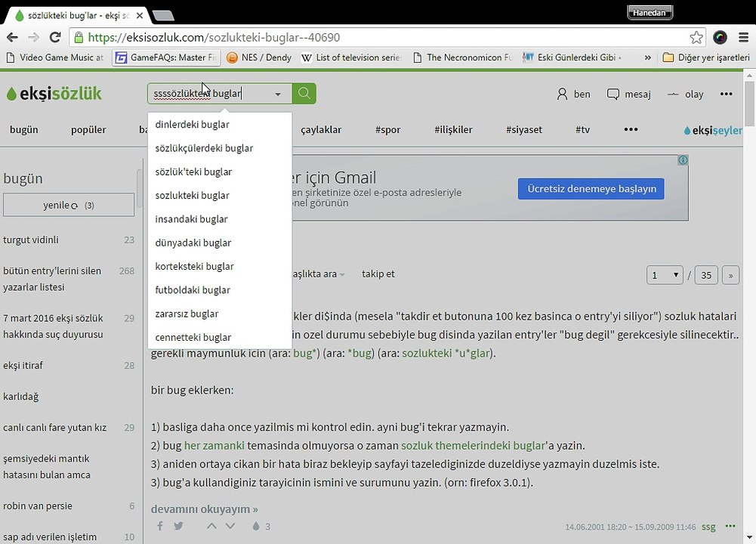Click the browser forward arrow
The height and width of the screenshot is (544, 756).
coord(33,37)
